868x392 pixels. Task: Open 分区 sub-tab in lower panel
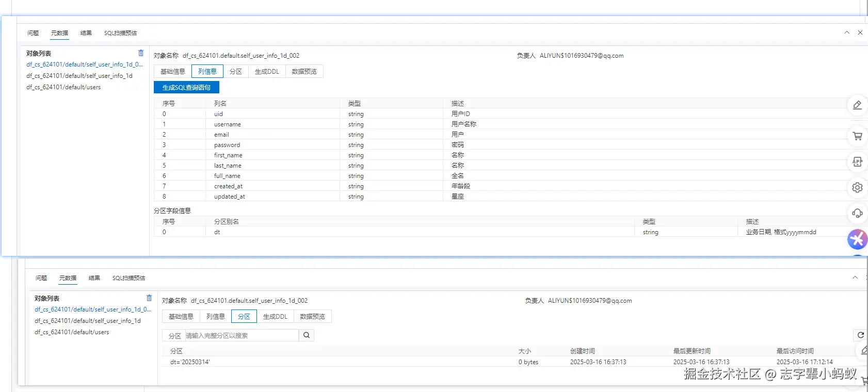tap(244, 317)
